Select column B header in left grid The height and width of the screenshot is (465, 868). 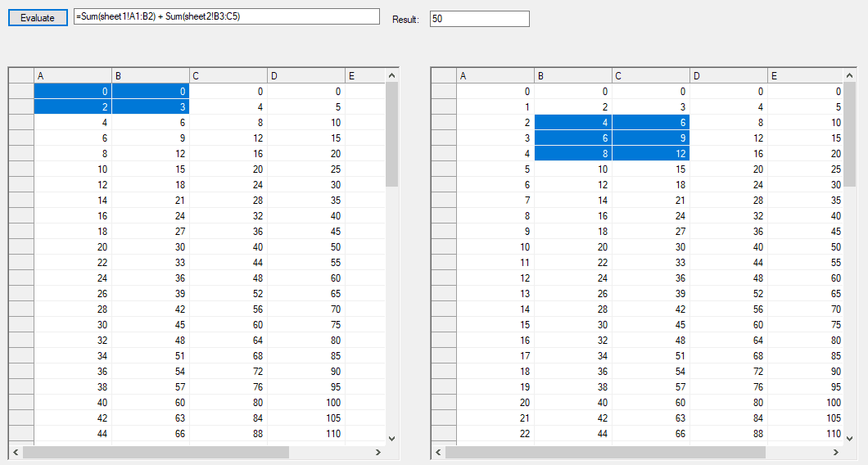(151, 76)
